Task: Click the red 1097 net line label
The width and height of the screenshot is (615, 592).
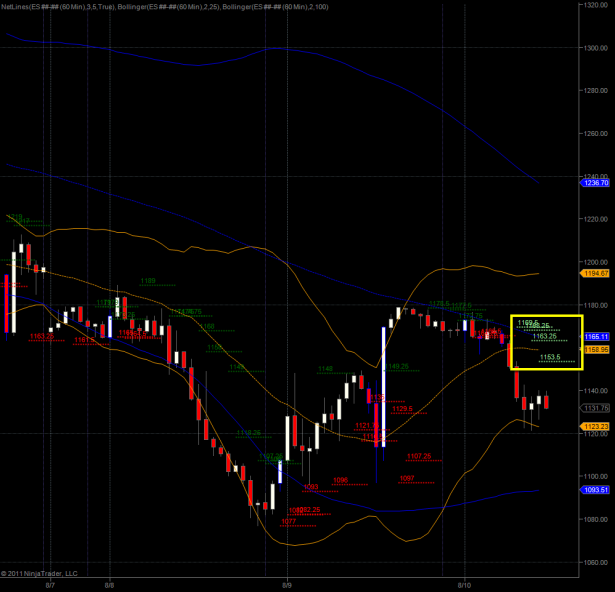Action: coord(407,478)
